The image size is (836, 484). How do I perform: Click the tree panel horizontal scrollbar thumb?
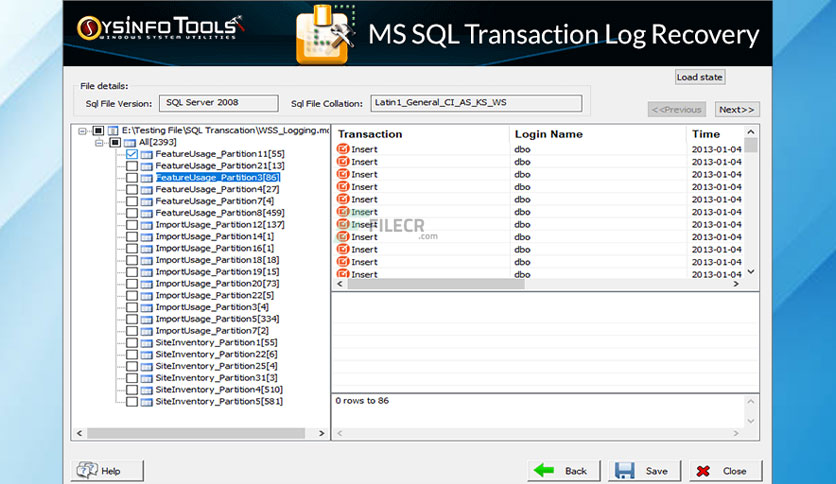point(196,433)
